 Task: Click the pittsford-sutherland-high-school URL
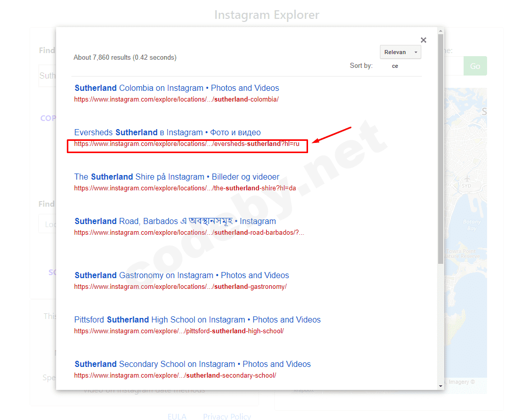pyautogui.click(x=179, y=331)
